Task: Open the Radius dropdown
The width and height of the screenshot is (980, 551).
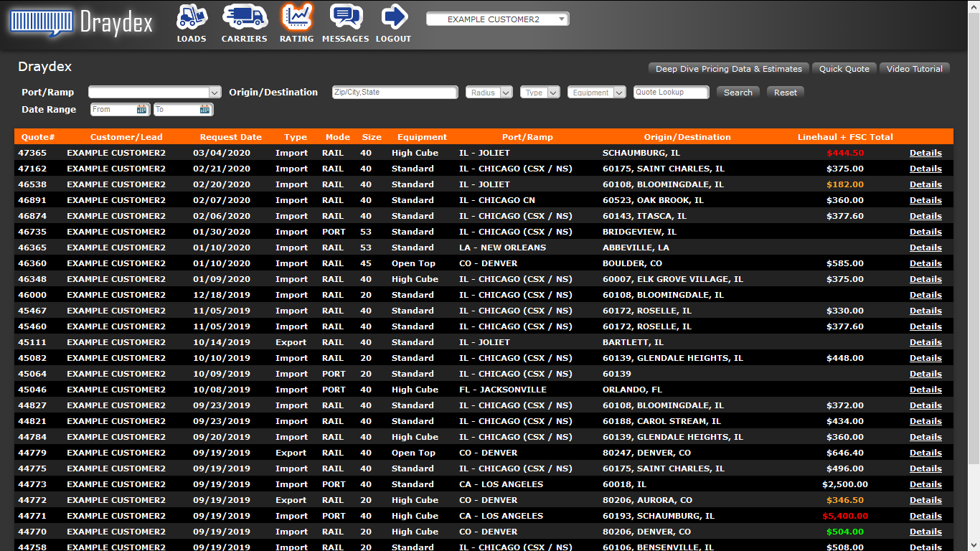Action: pos(489,93)
